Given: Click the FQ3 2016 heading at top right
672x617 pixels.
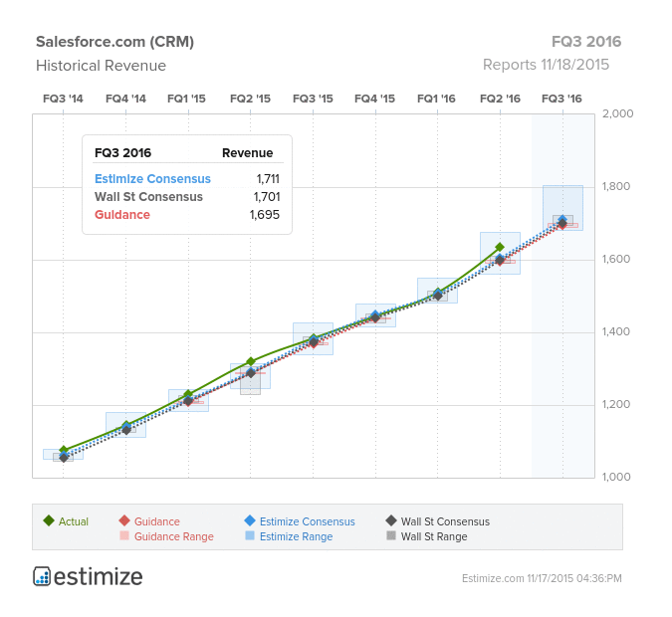Looking at the screenshot, I should pos(586,42).
